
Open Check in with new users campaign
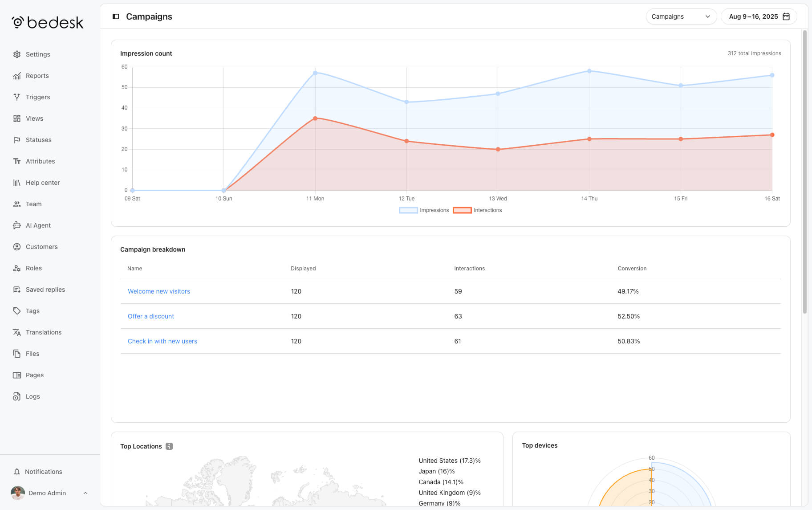[162, 341]
